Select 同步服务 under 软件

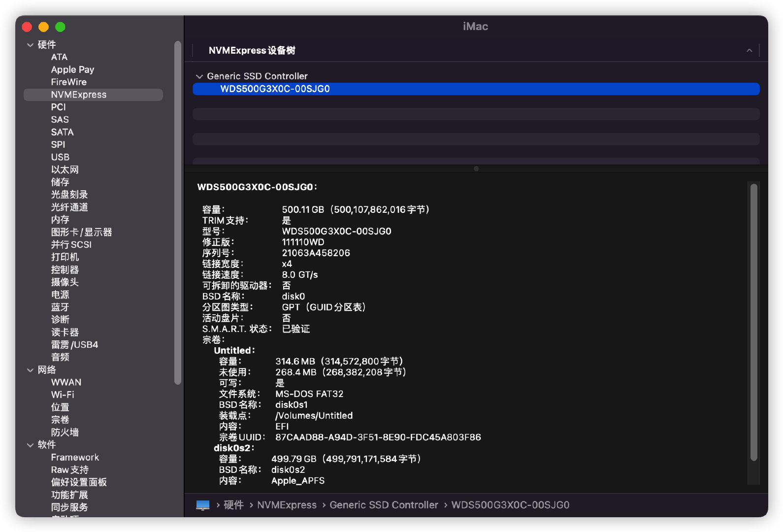click(69, 507)
